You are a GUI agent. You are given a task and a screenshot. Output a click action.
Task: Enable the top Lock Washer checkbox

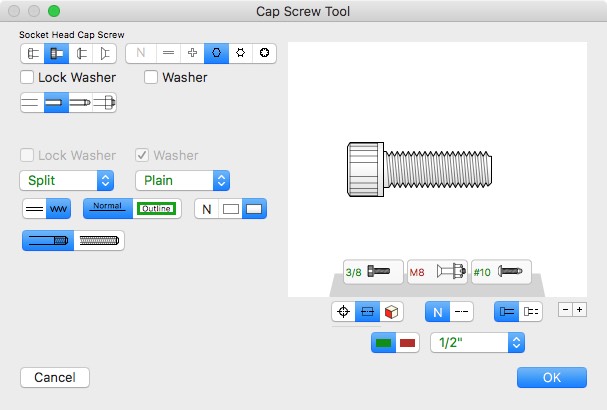[28, 77]
